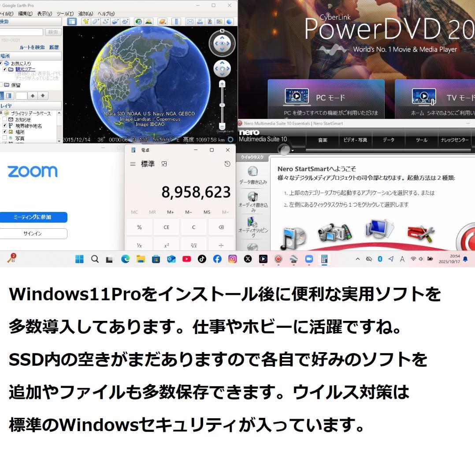The height and width of the screenshot is (476, 475).
Task: Click the 検索 button in Google Earth
Action: [53, 32]
